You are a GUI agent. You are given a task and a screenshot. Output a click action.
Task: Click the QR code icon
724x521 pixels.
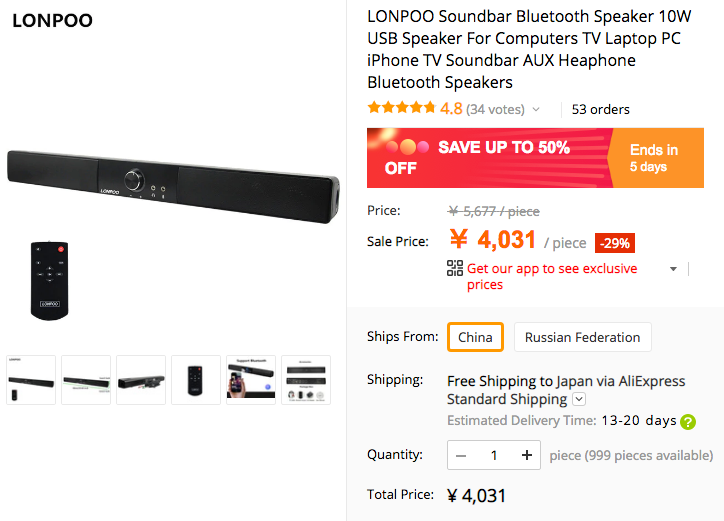[455, 268]
